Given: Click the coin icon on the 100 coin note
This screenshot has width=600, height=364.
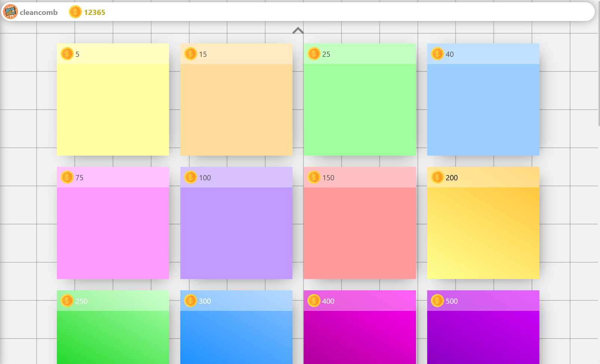Looking at the screenshot, I should [x=190, y=177].
